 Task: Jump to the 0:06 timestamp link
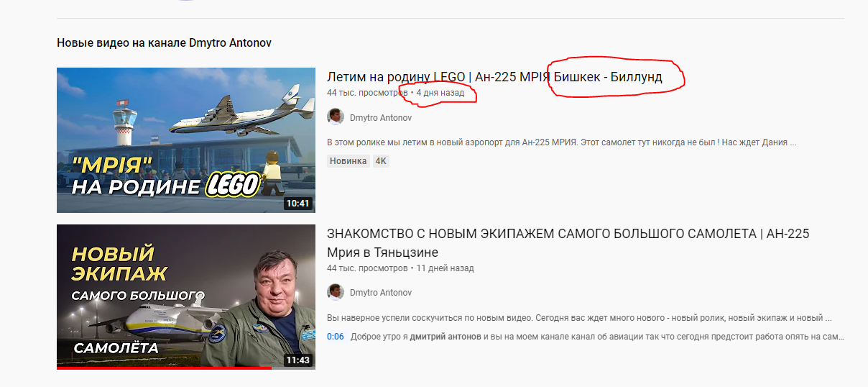point(336,337)
